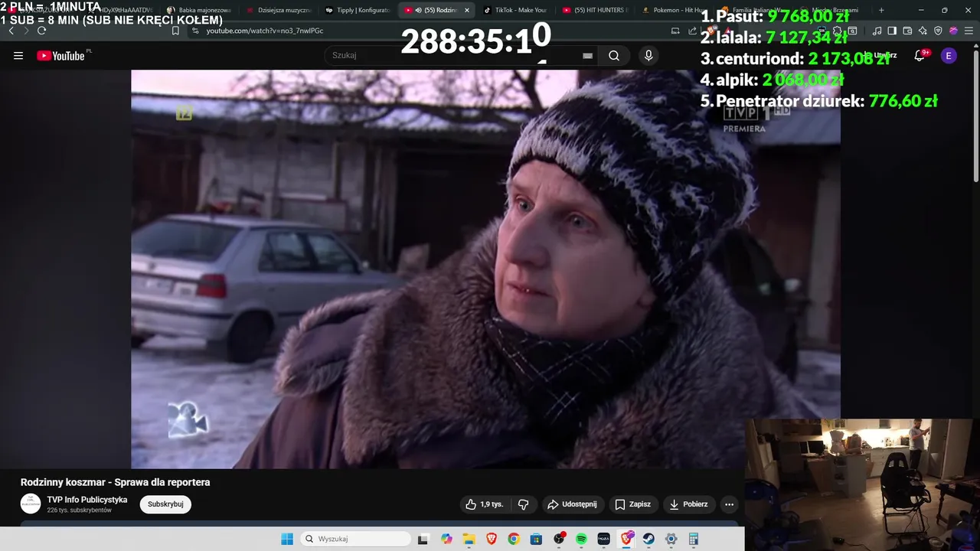Open Windows Start menu

pos(287,539)
